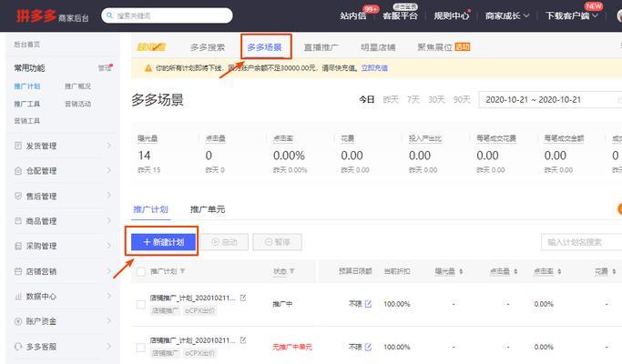Tick the checkbox for the 推广中 plan row

[x=141, y=304]
